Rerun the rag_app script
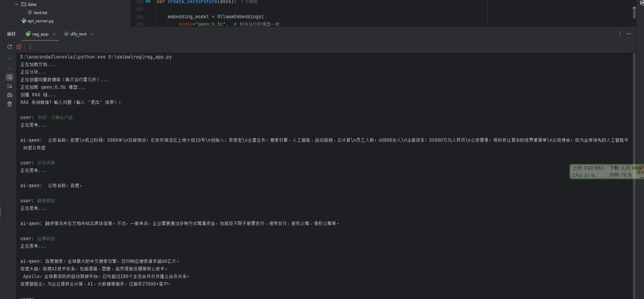 click(10, 47)
